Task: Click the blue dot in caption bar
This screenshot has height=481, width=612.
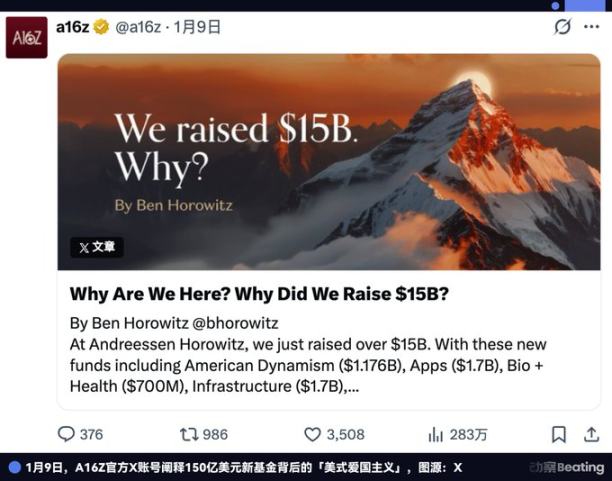Action: tap(14, 467)
